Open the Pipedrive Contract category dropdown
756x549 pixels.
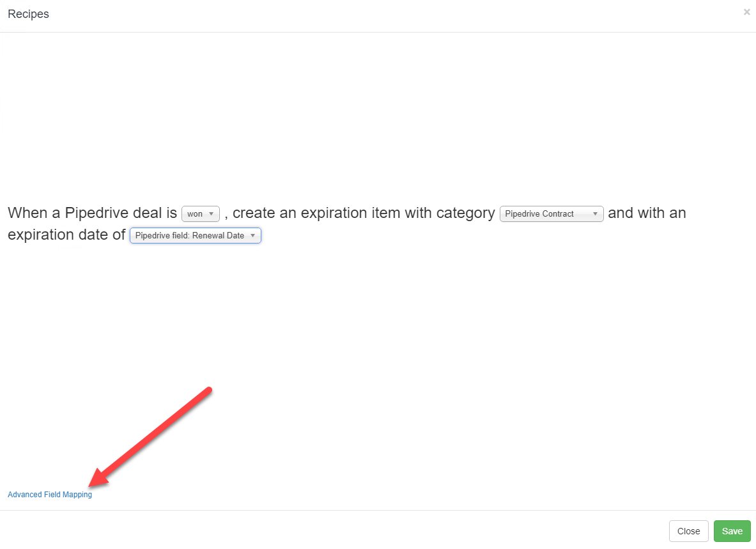[552, 213]
